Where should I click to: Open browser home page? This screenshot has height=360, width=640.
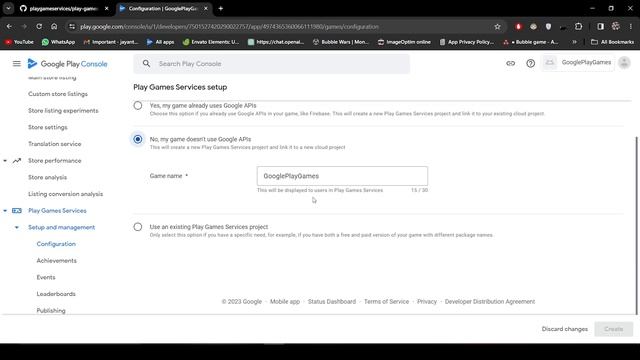click(54, 27)
